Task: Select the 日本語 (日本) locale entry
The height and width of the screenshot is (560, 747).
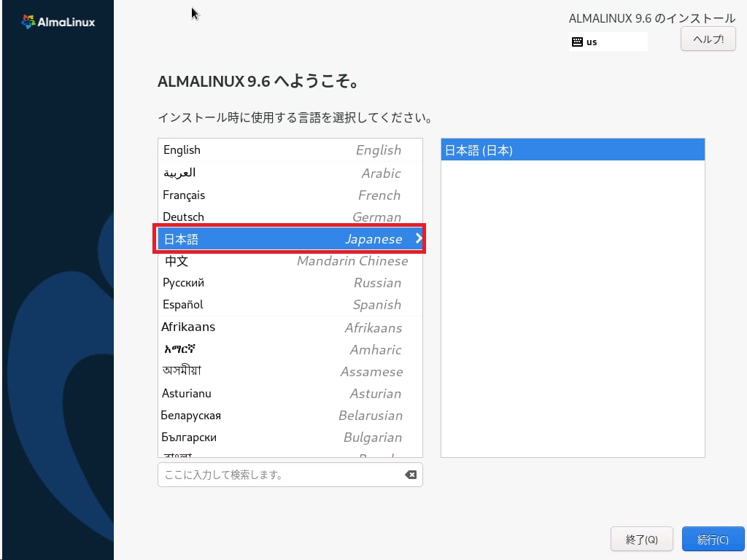Action: coord(573,150)
